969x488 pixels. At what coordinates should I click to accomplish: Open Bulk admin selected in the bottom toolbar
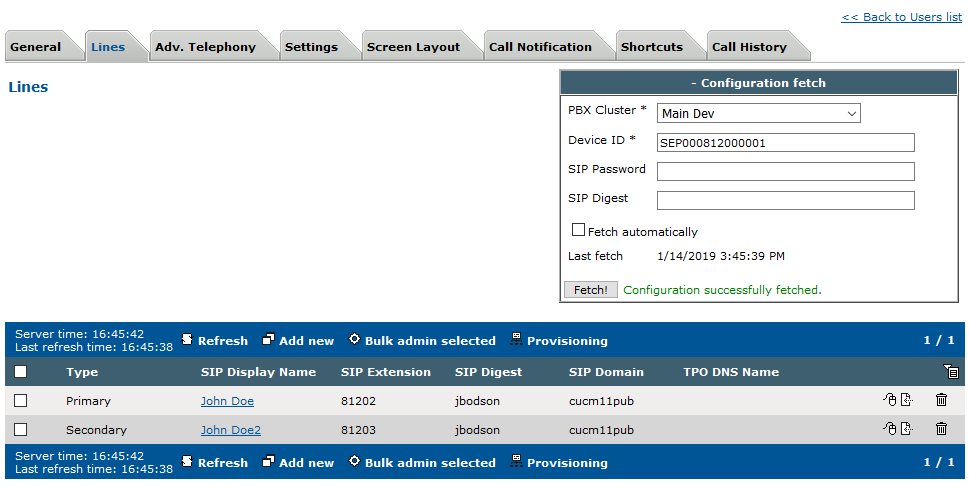[x=422, y=462]
